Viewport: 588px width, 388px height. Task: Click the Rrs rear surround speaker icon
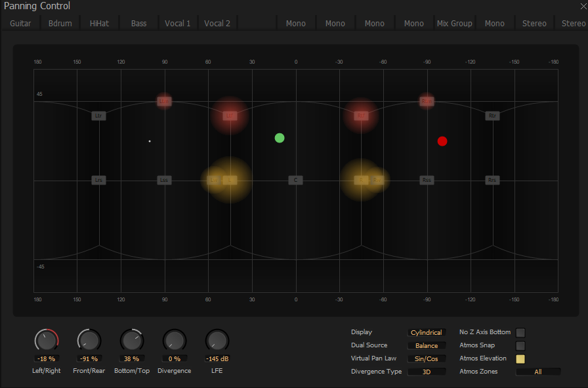[x=492, y=179]
